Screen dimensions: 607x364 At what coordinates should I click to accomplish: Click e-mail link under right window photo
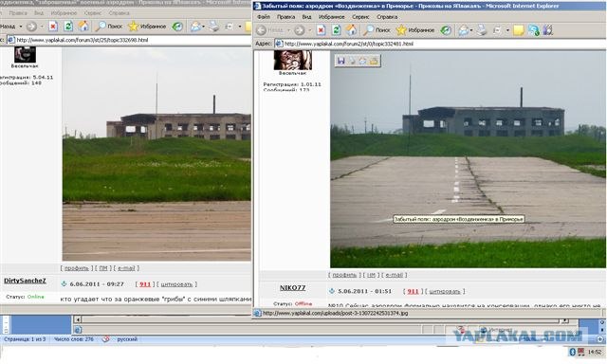tap(395, 275)
